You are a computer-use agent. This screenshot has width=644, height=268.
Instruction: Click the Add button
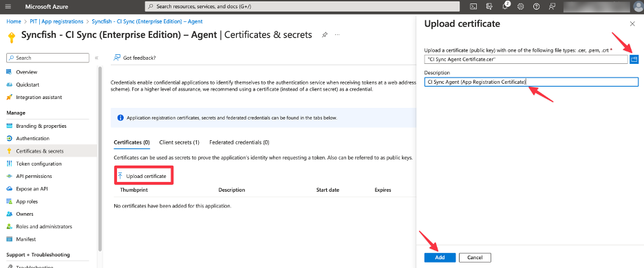pos(440,258)
